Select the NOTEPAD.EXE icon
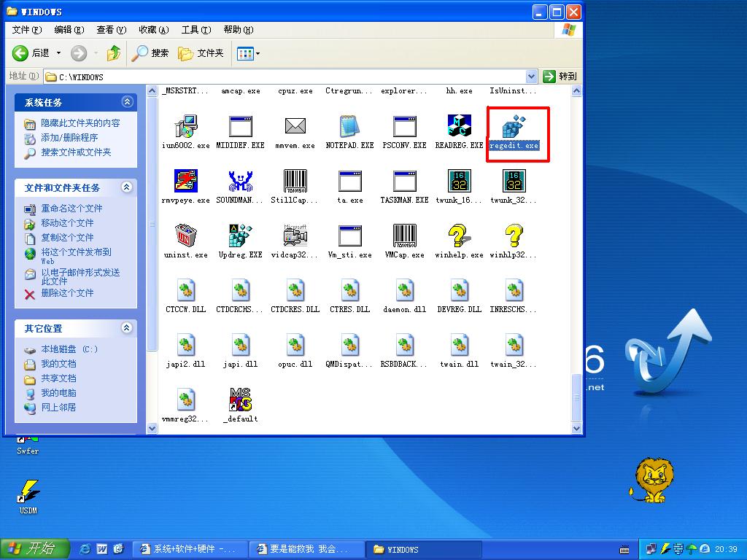 click(350, 126)
